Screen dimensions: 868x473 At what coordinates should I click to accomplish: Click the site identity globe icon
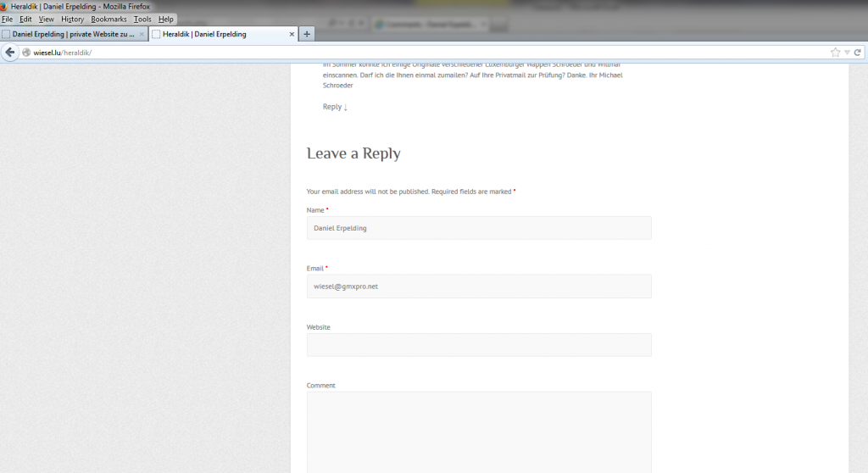click(x=26, y=53)
